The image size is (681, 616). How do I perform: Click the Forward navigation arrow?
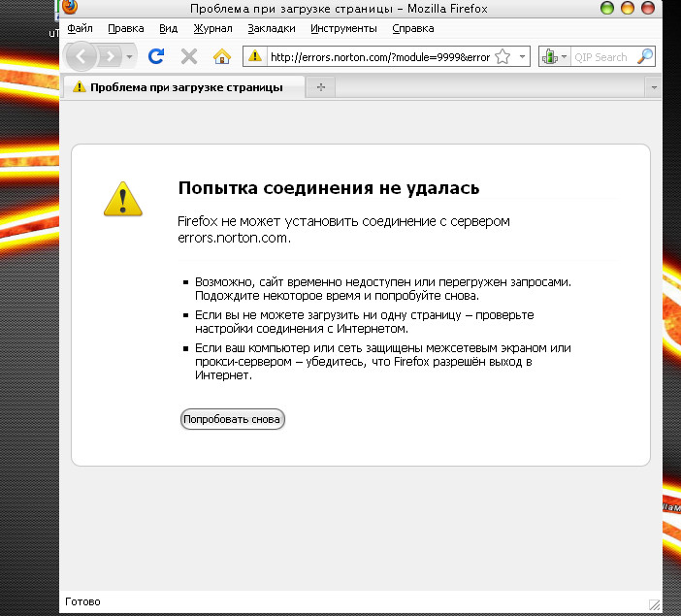point(111,56)
